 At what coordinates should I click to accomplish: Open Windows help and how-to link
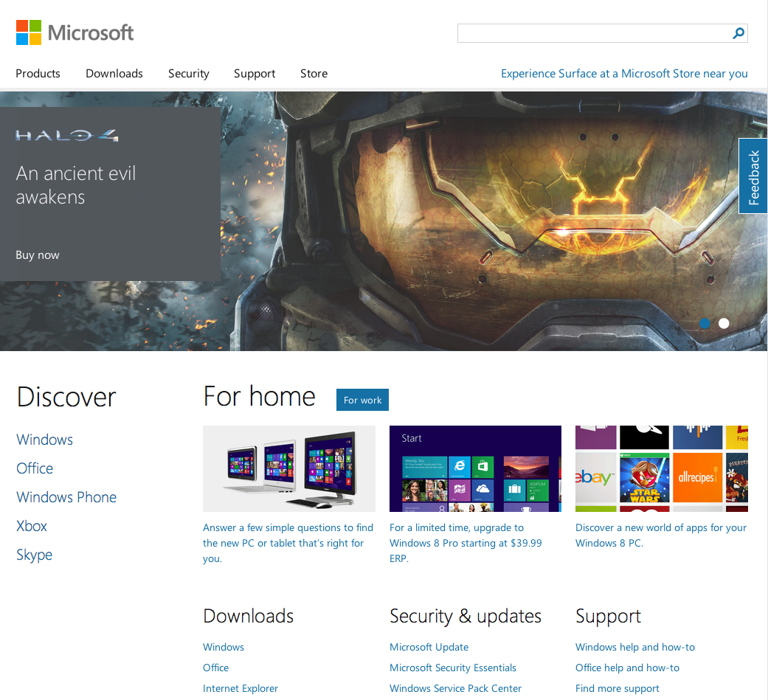click(x=634, y=647)
